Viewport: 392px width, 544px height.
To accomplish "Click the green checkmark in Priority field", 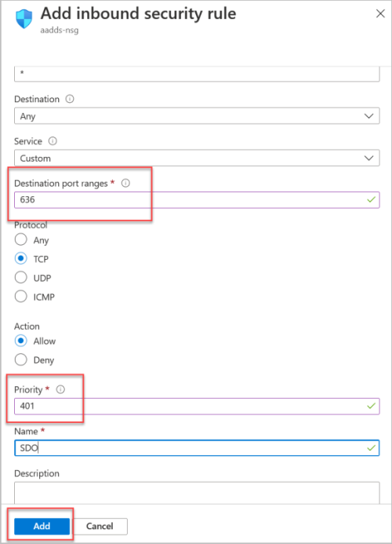I will click(371, 406).
